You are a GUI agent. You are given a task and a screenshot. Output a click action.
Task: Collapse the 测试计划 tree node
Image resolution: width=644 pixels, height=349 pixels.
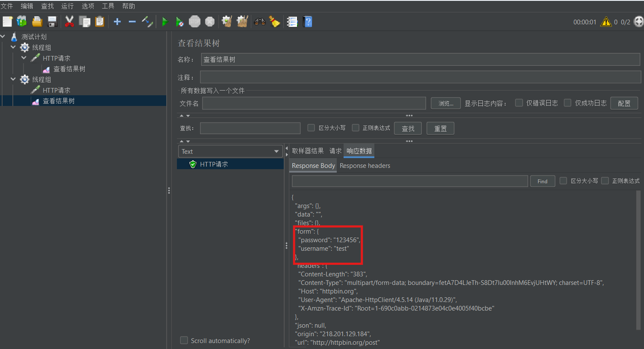tap(3, 37)
